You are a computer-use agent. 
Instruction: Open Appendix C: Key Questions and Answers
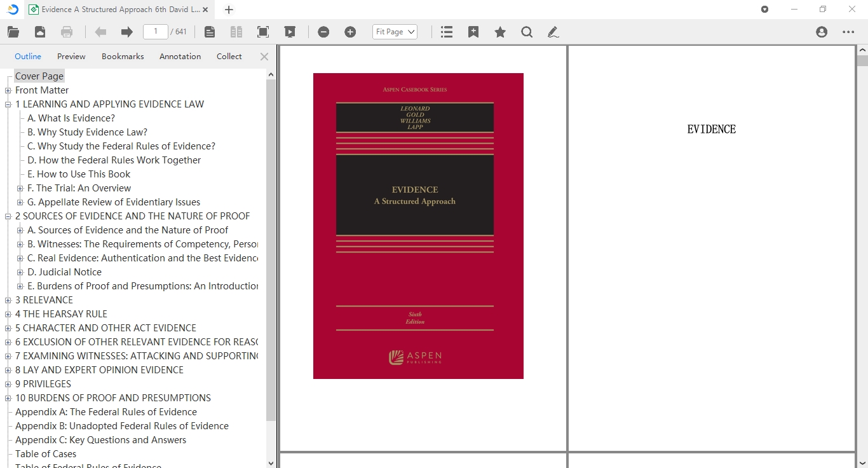tap(101, 440)
